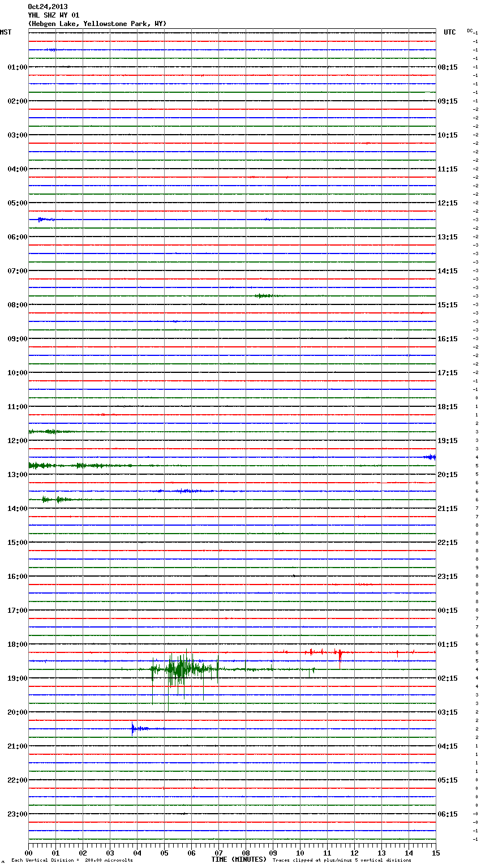Pick minute 05 on the bottom axis

click(x=164, y=853)
